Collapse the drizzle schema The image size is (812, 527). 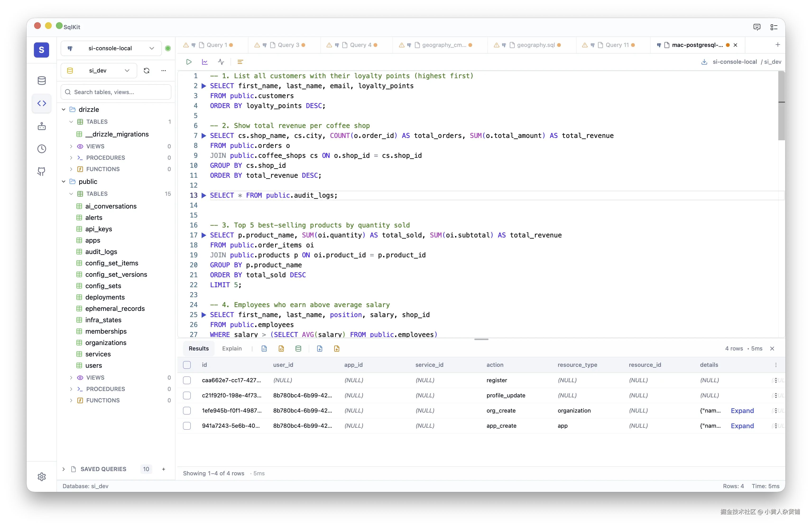(x=64, y=109)
